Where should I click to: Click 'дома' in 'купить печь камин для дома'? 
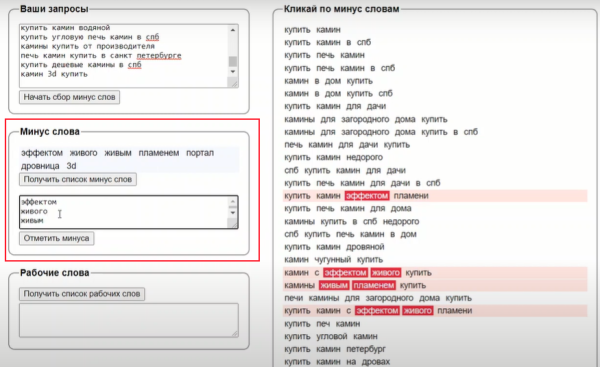click(401, 209)
